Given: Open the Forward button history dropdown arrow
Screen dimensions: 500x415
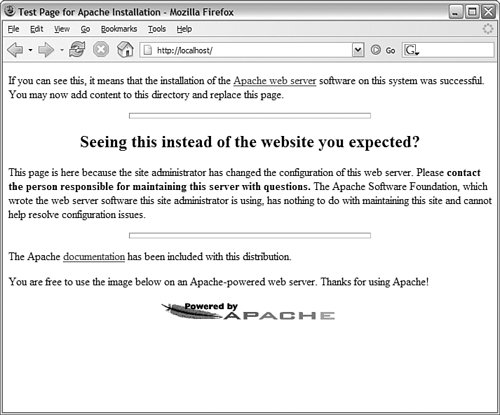Looking at the screenshot, I should coord(62,50).
